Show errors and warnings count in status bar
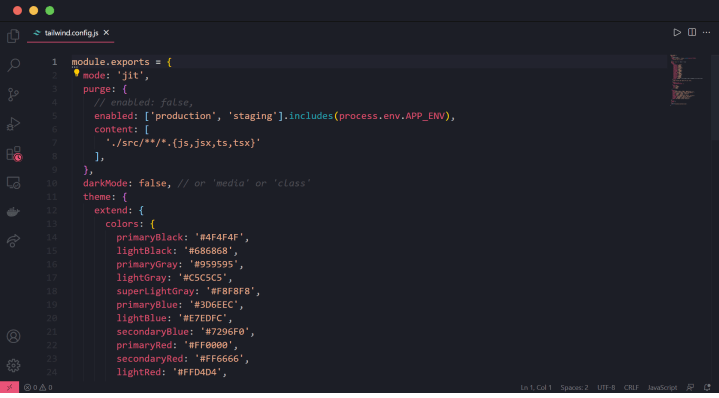 coord(38,387)
